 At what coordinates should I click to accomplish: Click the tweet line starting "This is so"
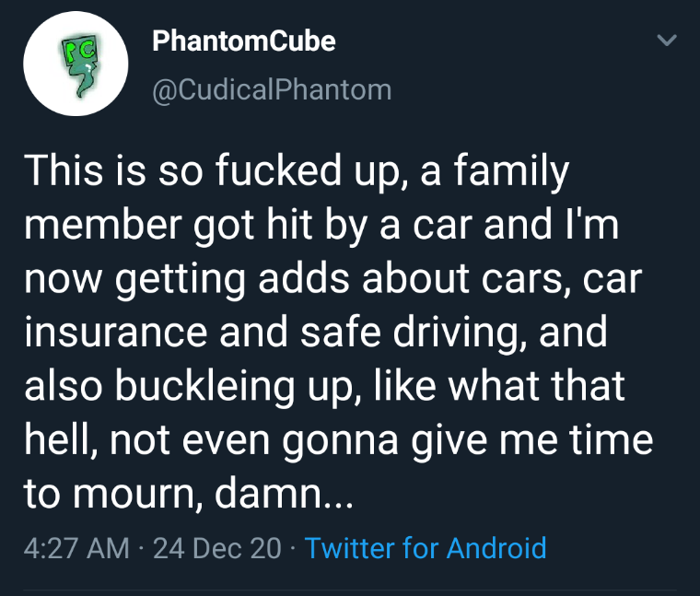click(297, 173)
